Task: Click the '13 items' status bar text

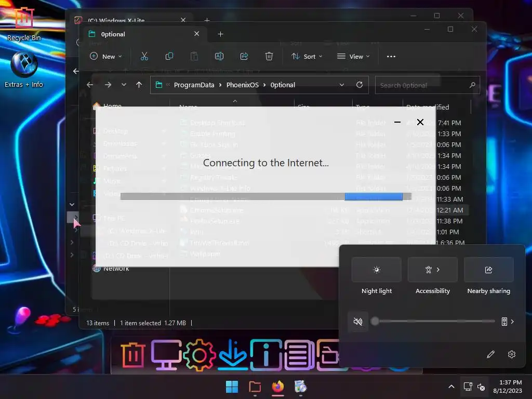Action: (98, 323)
